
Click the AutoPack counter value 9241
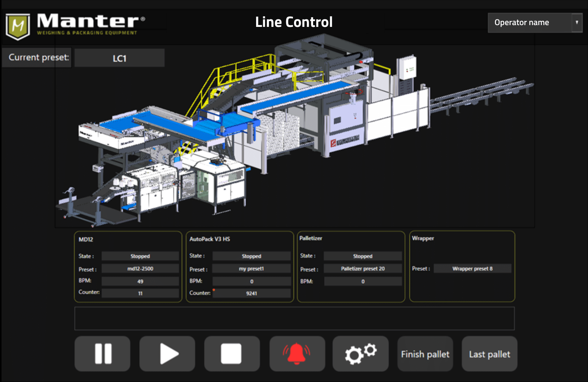point(251,293)
